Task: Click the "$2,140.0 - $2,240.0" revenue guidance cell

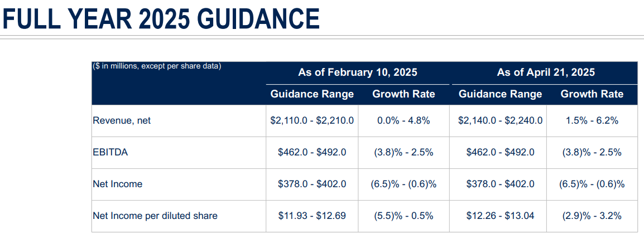Action: pos(500,120)
